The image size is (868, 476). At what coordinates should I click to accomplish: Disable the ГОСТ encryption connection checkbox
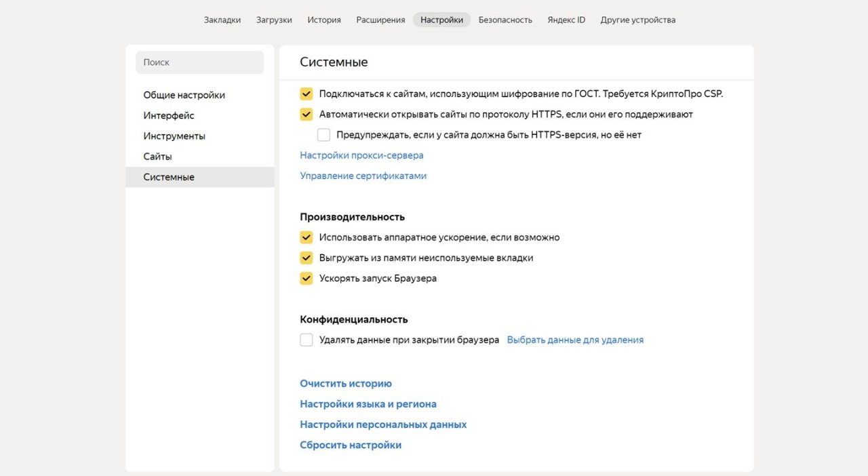coord(307,94)
